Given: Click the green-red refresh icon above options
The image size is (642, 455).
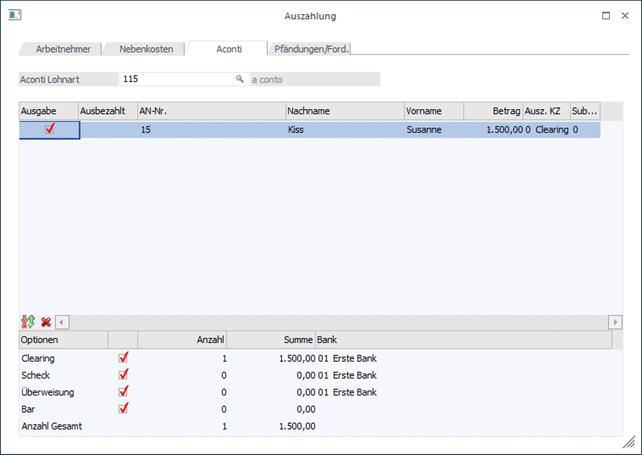Looking at the screenshot, I should [27, 322].
